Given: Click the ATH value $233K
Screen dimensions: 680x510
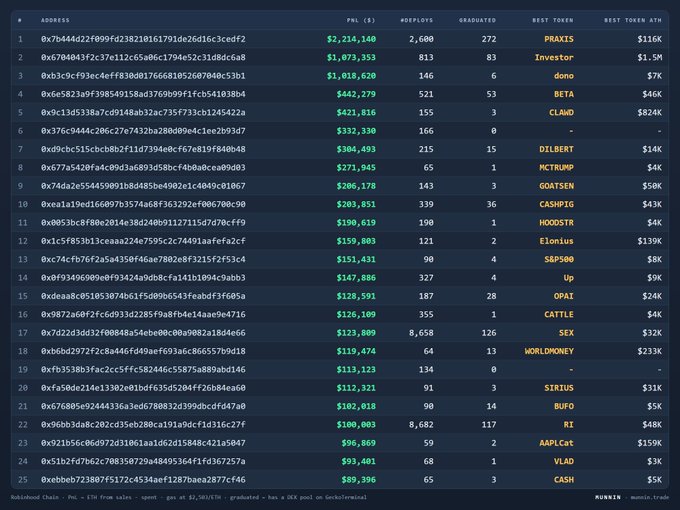Looking at the screenshot, I should coord(650,351).
